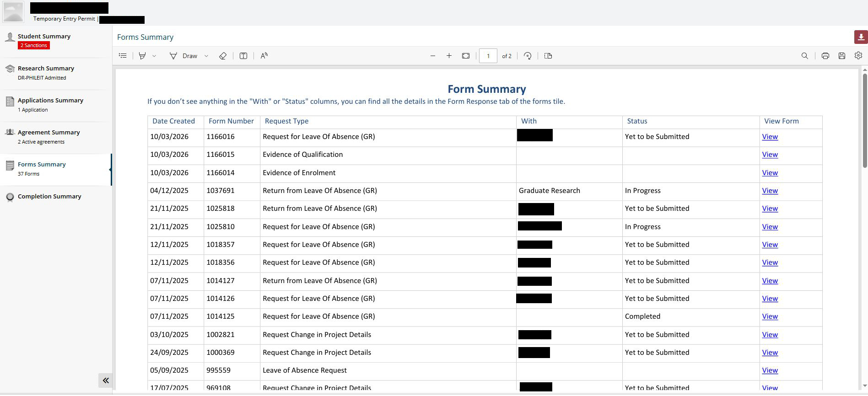Zoom in with the plus icon
868x396 pixels.
click(449, 56)
